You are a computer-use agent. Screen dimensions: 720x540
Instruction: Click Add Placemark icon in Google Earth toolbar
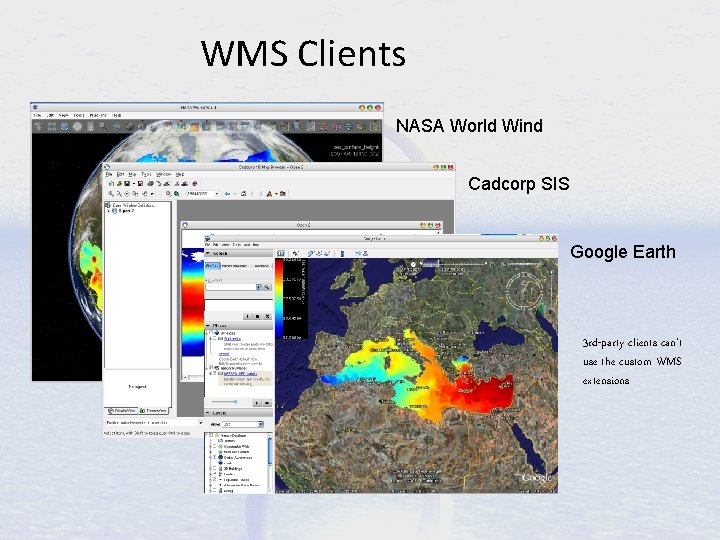(296, 253)
